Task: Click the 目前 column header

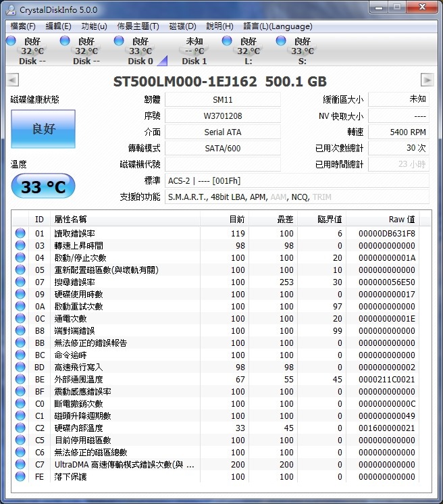Action: [225, 219]
